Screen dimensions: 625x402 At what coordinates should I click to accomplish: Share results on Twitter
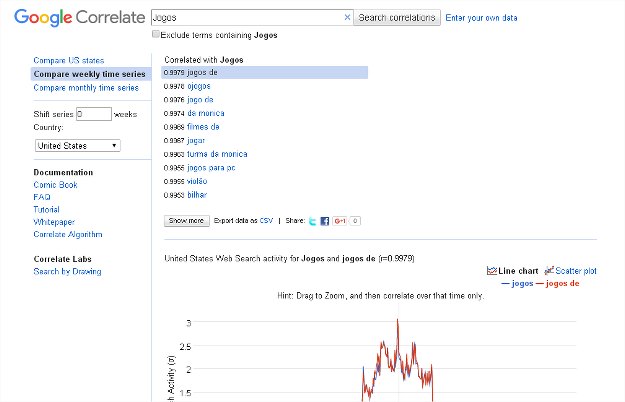coord(312,221)
